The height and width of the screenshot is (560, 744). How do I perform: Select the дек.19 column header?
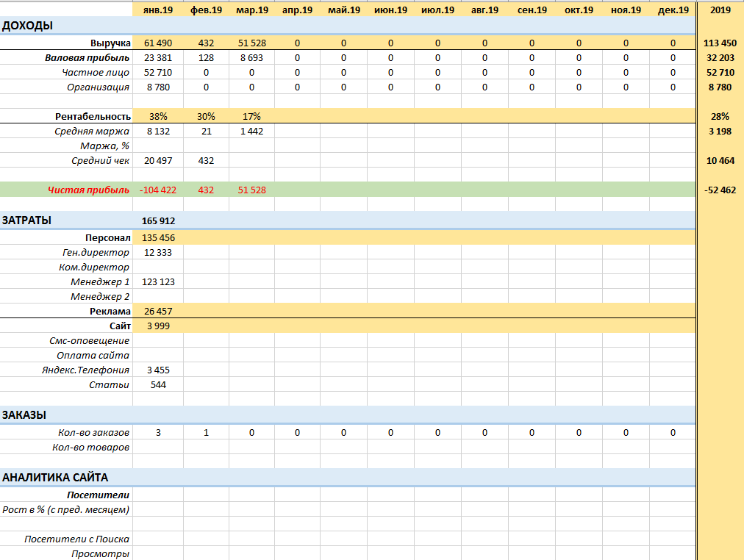[673, 10]
